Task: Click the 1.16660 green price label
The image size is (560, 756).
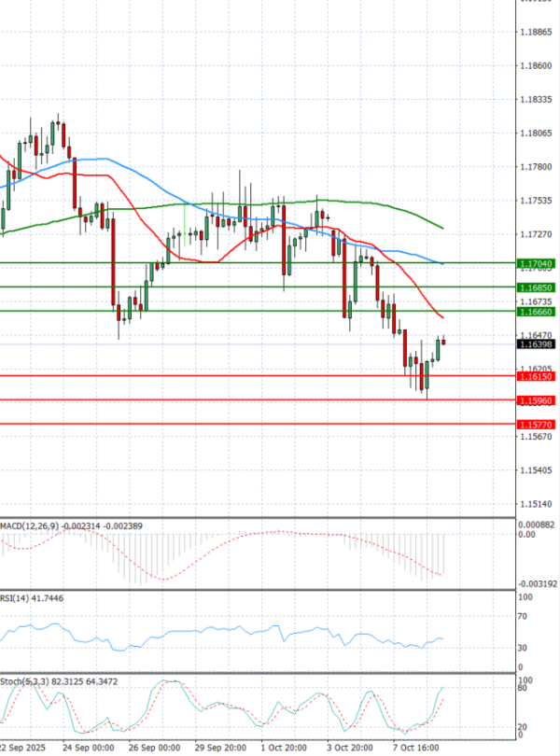Action: click(537, 313)
